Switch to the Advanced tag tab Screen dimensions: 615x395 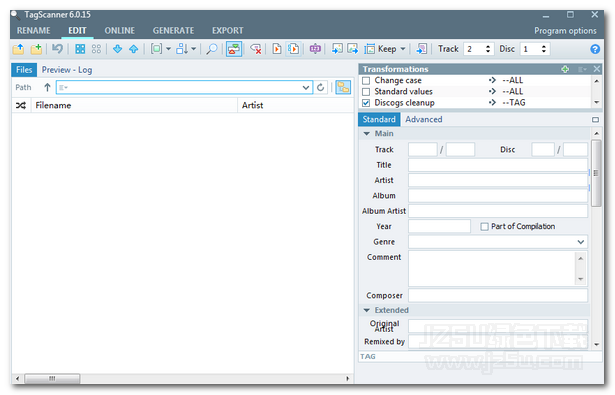[424, 119]
